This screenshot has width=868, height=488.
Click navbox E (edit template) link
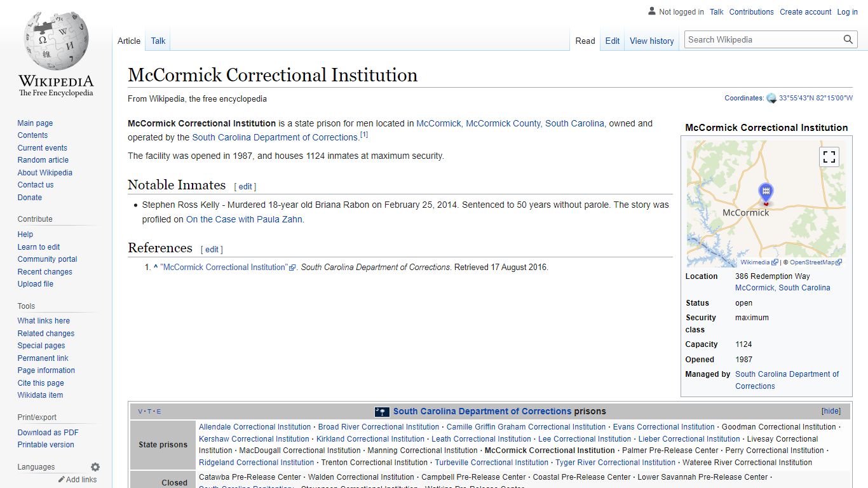point(159,412)
